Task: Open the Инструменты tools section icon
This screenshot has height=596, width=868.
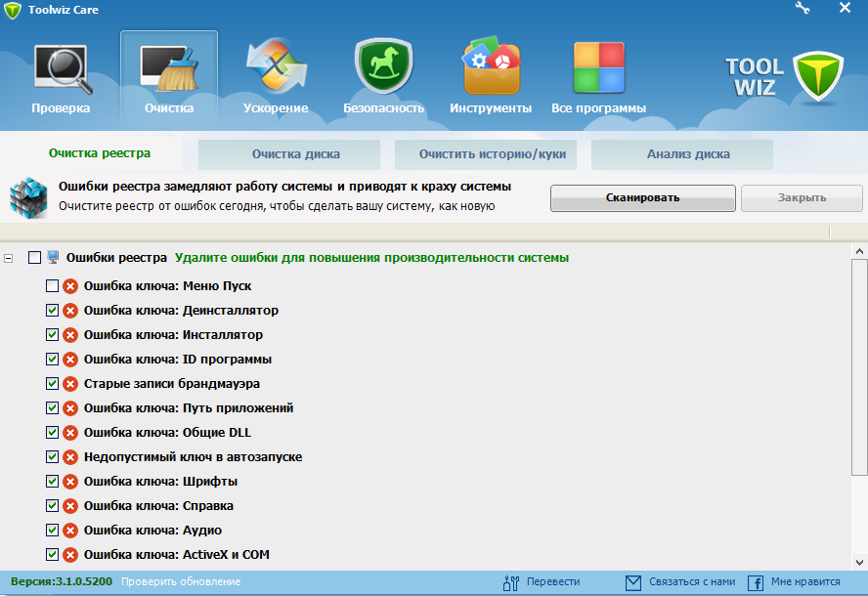Action: [x=491, y=68]
